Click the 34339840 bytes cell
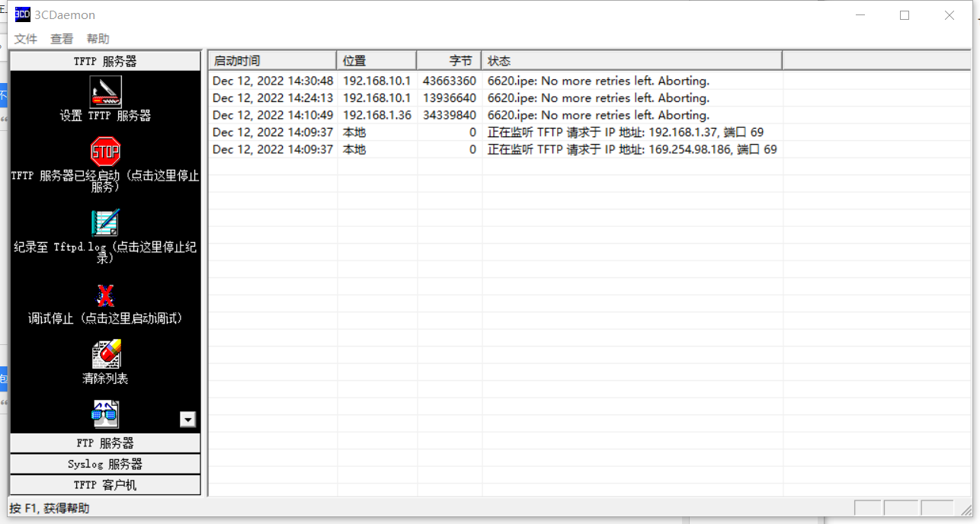 point(450,116)
